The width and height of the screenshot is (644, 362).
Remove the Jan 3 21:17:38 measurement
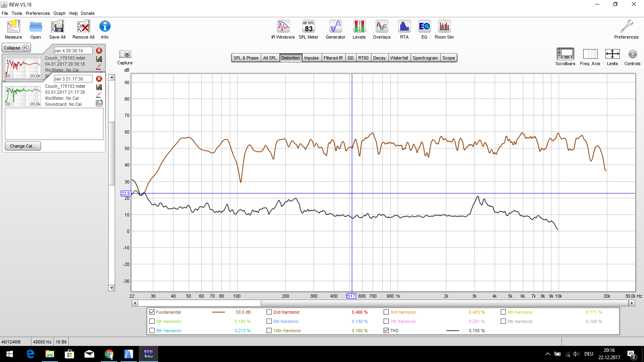(x=99, y=79)
